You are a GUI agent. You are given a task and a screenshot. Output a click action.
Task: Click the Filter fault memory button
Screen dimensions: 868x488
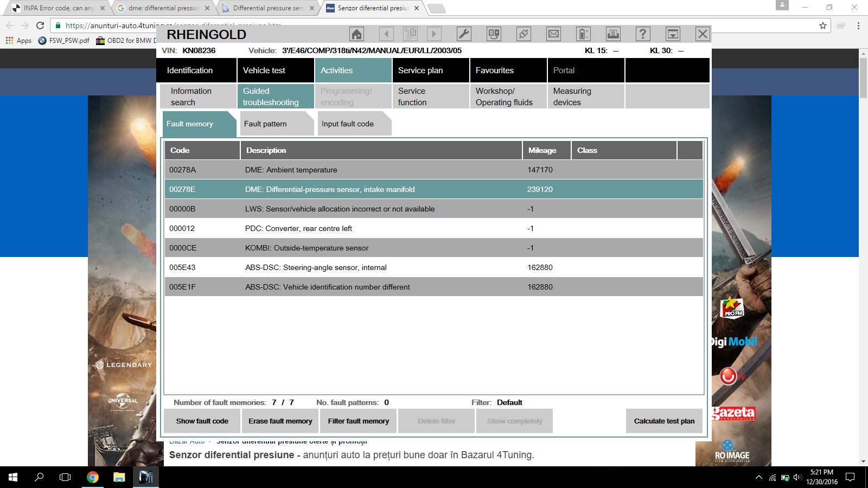pyautogui.click(x=359, y=421)
